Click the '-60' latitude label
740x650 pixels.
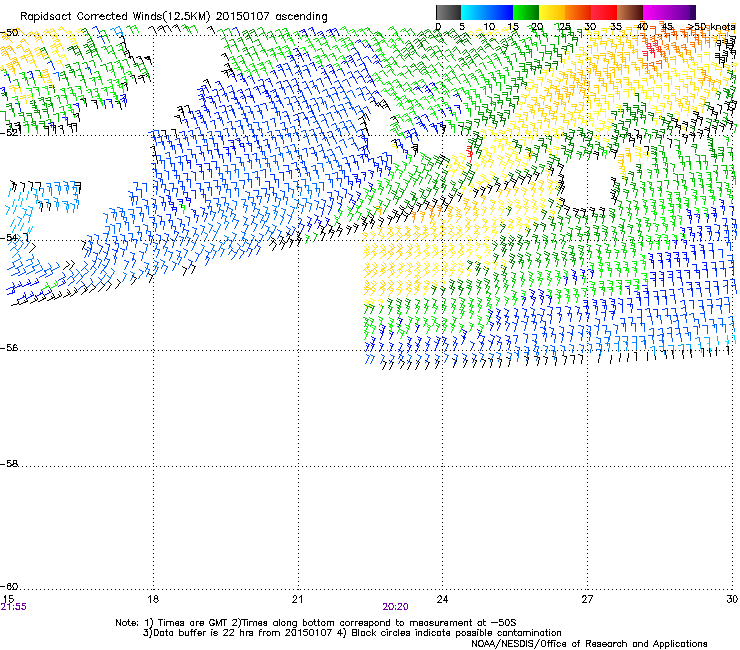pos(9,586)
